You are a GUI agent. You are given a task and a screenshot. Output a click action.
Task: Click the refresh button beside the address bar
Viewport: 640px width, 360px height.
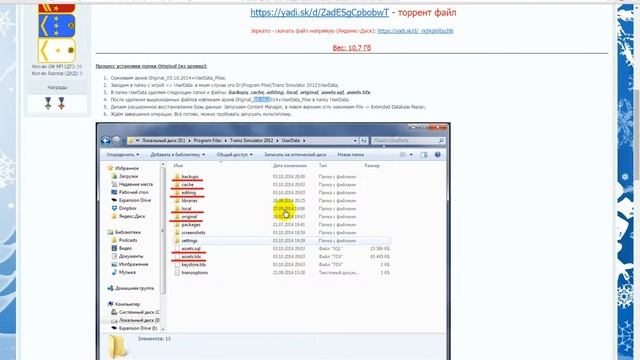coord(364,141)
